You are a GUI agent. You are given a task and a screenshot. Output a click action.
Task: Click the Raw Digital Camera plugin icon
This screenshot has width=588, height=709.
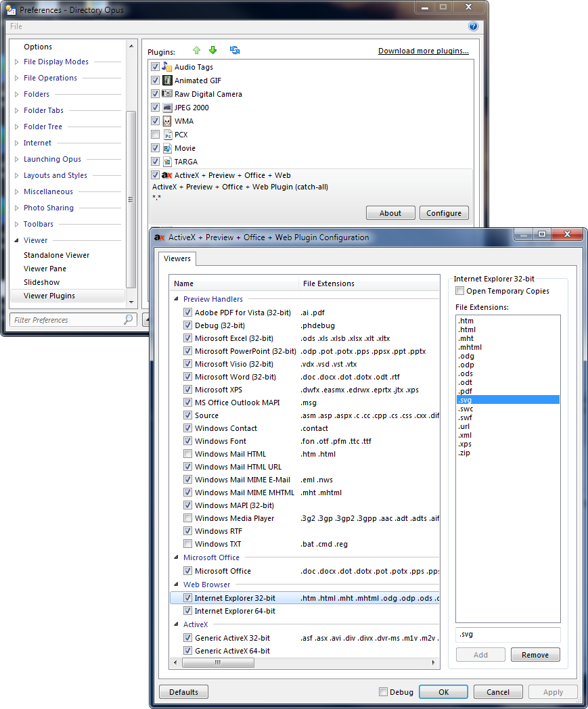[x=167, y=94]
